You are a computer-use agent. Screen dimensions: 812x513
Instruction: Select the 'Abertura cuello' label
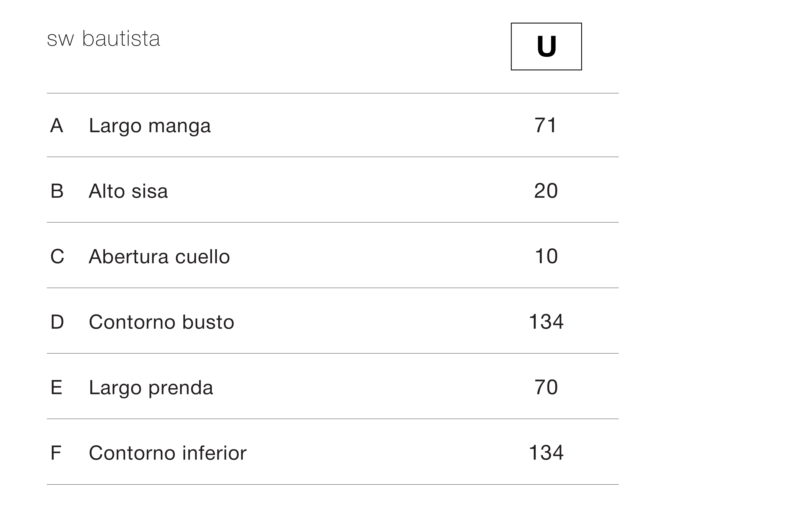click(159, 256)
